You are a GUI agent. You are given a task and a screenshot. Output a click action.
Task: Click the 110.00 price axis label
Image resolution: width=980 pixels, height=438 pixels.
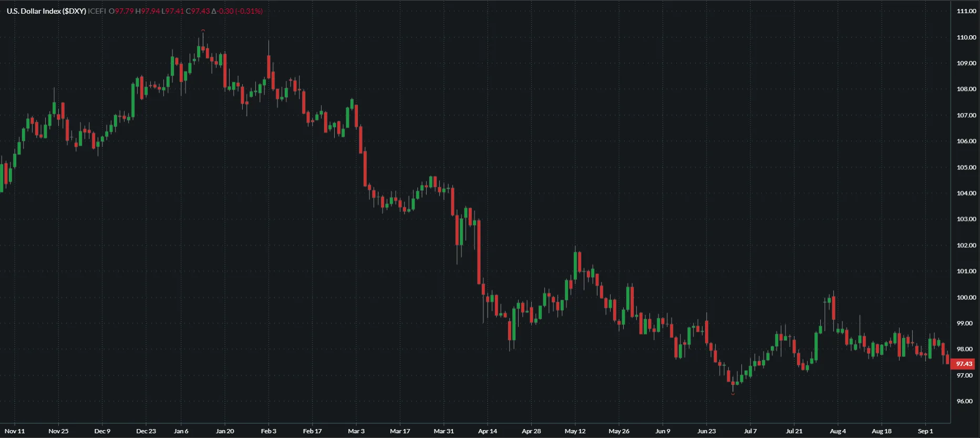coord(966,37)
